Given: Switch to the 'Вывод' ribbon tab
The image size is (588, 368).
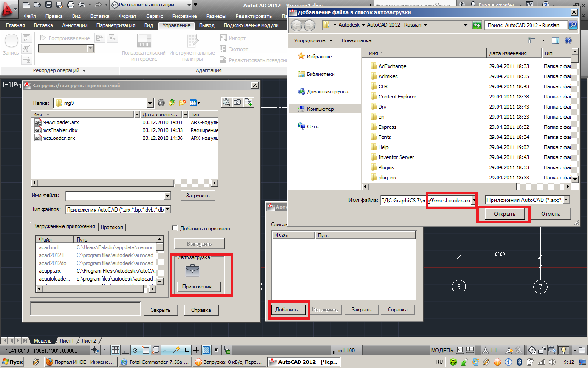Looking at the screenshot, I should coord(207,26).
